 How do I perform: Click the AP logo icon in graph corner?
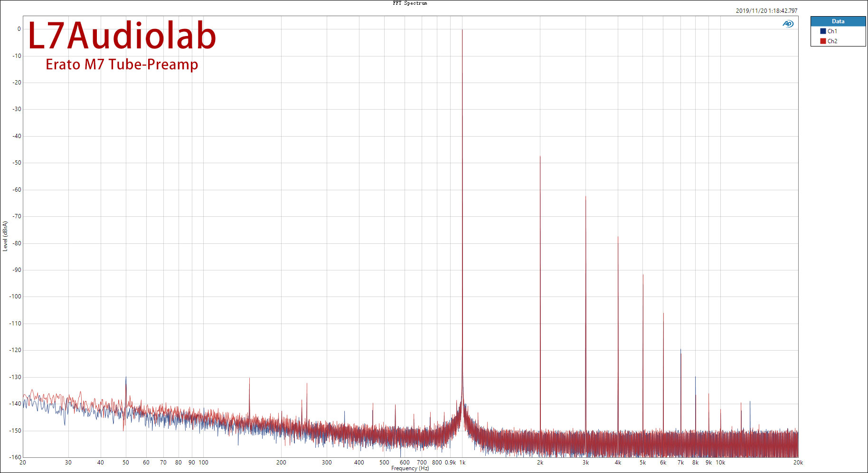pyautogui.click(x=788, y=24)
